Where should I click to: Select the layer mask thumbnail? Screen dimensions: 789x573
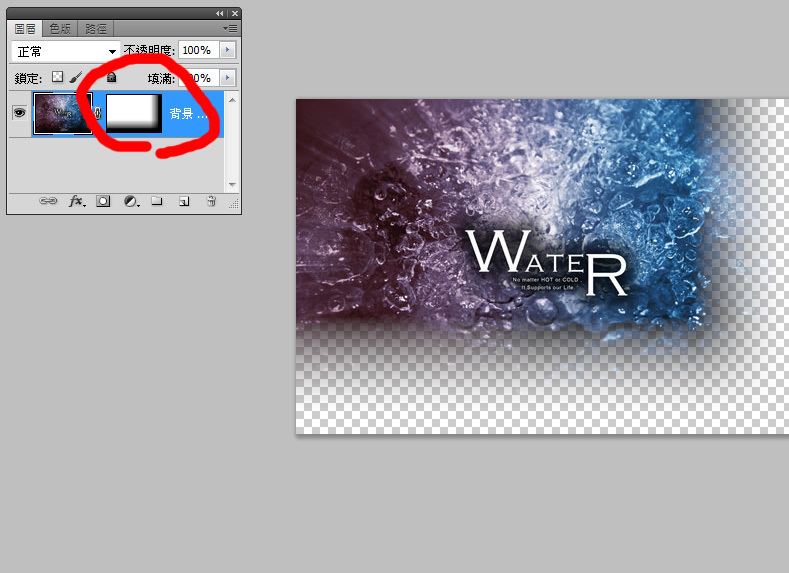point(134,114)
